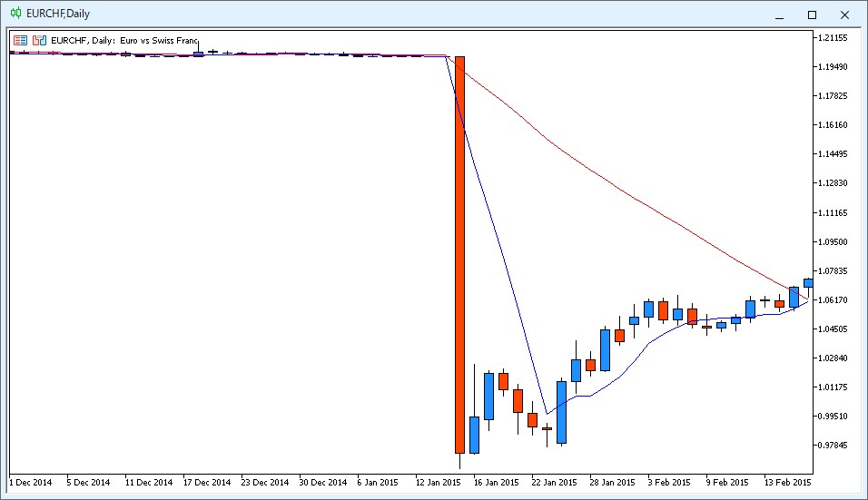This screenshot has height=500, width=868.
Task: Open the One Click Trading panel icon
Action: pyautogui.click(x=21, y=40)
